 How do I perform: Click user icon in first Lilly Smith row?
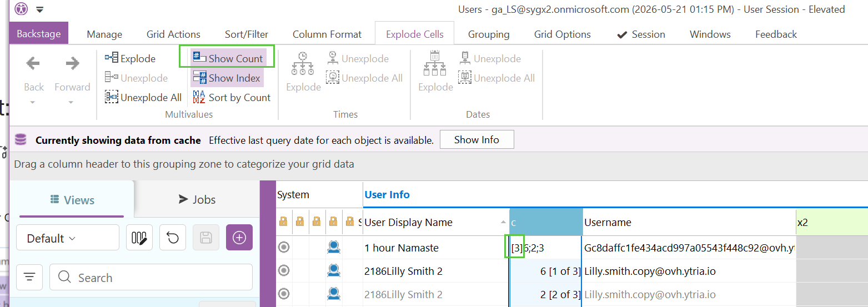pos(334,271)
